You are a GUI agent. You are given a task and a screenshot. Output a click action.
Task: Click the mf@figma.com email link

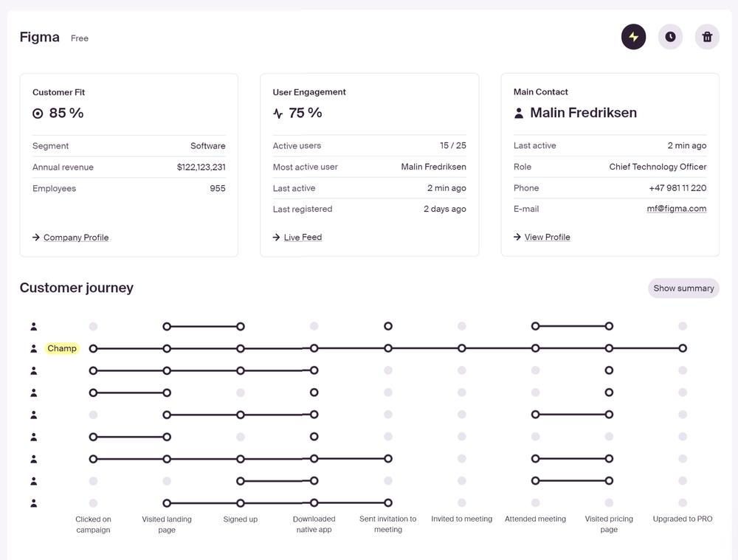point(676,209)
